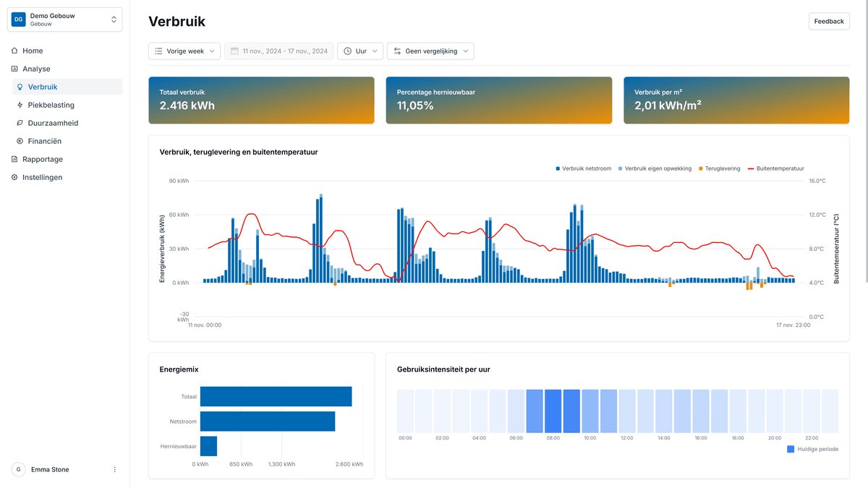
Task: Open the Verbruik sidebar item
Action: (67, 87)
